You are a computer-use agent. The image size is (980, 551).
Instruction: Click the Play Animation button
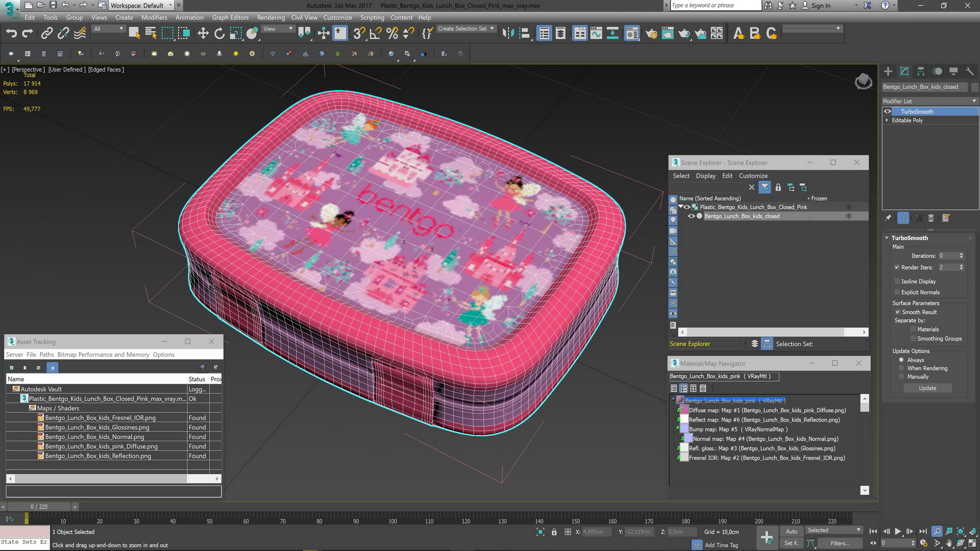(898, 532)
